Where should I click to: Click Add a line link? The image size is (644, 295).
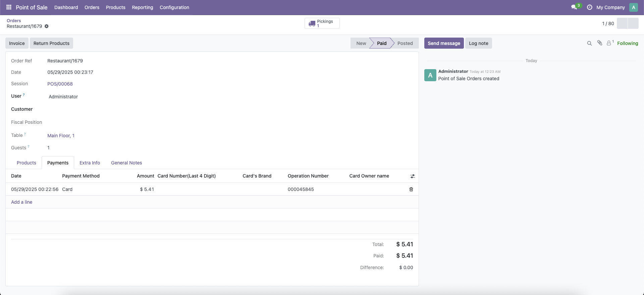click(x=22, y=202)
